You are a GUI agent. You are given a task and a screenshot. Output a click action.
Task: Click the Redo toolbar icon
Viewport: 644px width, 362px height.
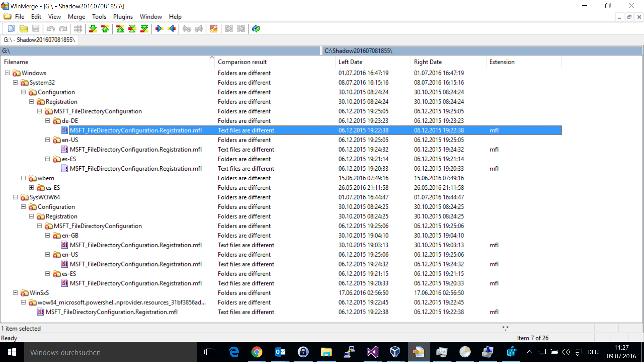click(x=63, y=29)
